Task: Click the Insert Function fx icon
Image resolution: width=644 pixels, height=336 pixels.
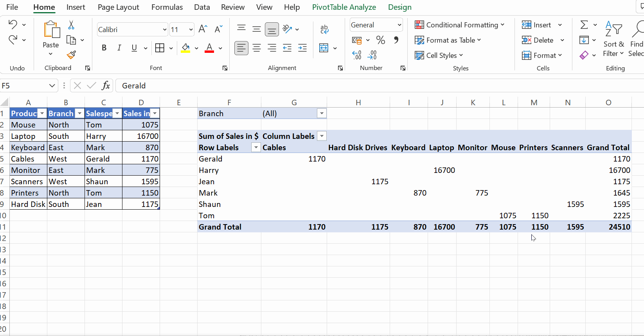Action: pyautogui.click(x=106, y=86)
